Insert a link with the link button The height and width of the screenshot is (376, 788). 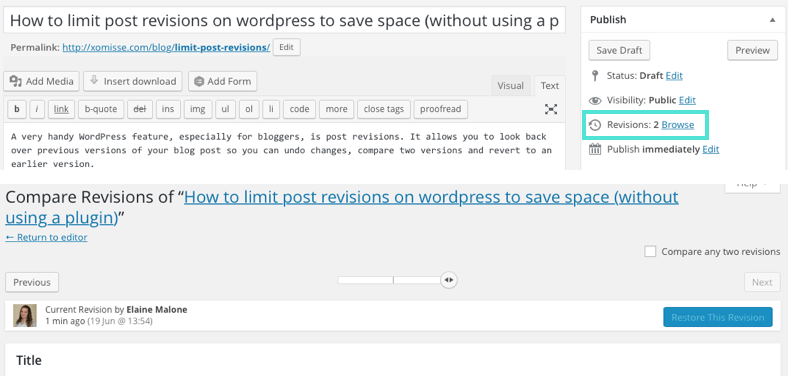[x=61, y=109]
